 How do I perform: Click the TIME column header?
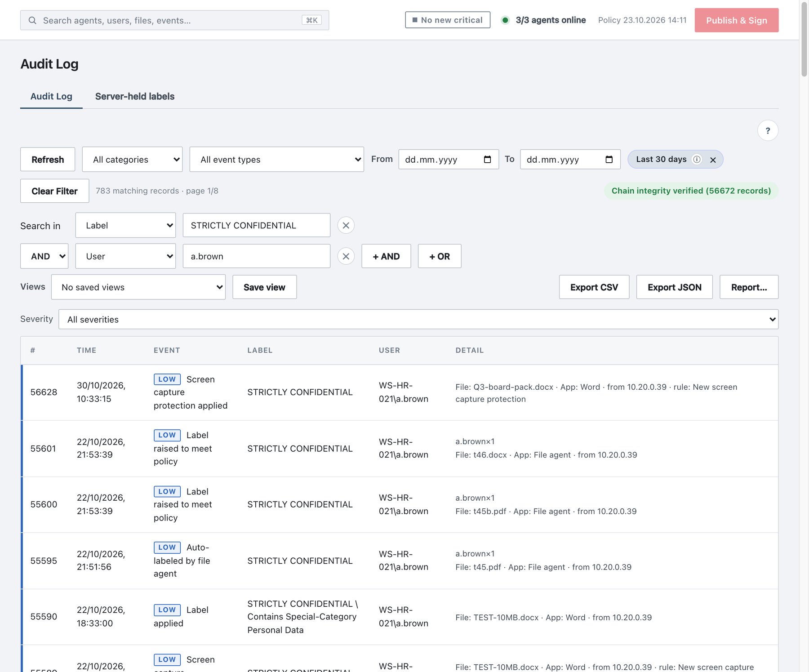click(x=86, y=350)
